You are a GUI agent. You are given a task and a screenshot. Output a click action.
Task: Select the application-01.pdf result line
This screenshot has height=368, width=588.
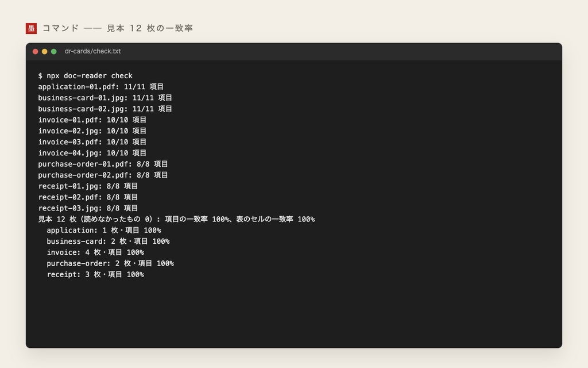[101, 87]
